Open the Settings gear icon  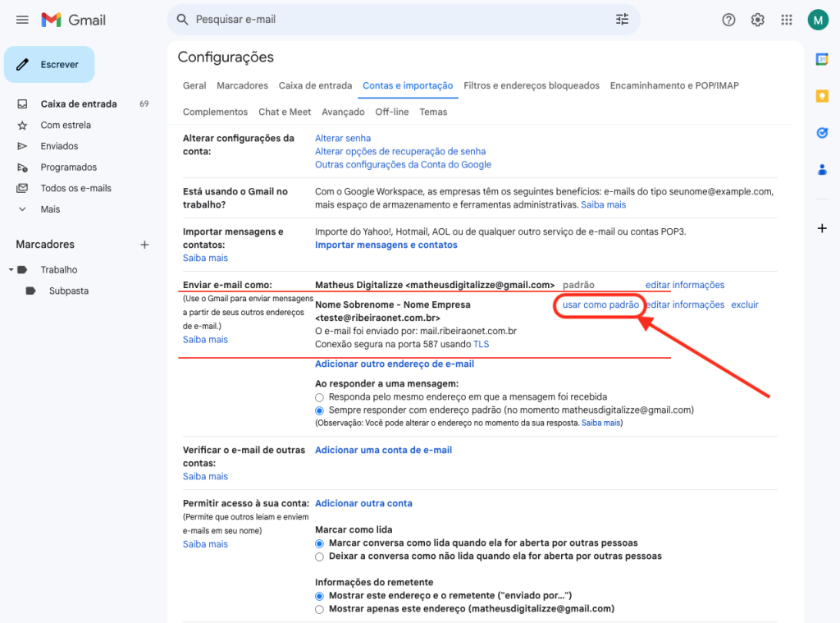pos(757,20)
